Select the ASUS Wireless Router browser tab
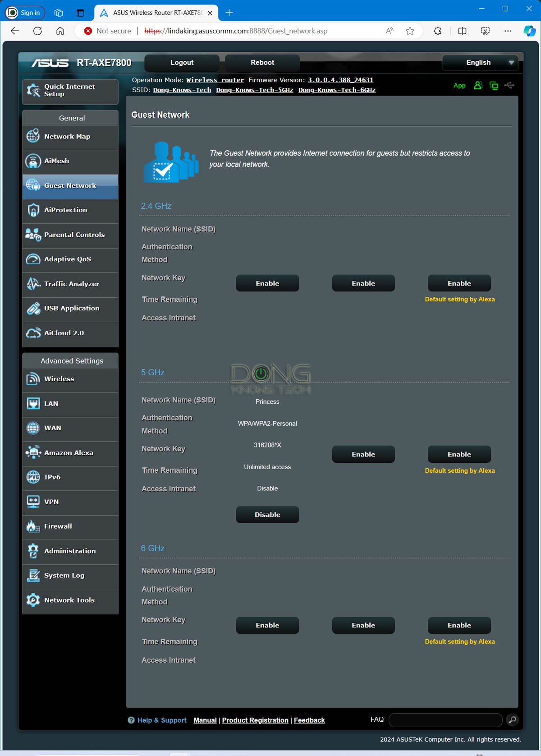 [x=156, y=13]
